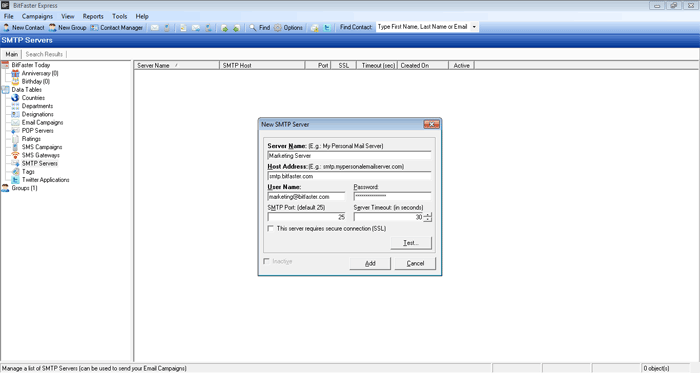Viewport: 700px width, 373px height.
Task: Click the Find magnifier toolbar button
Action: tap(259, 28)
